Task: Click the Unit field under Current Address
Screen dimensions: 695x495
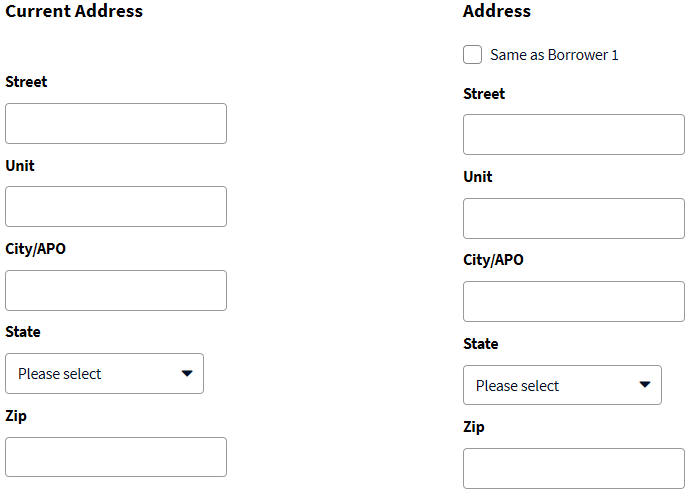Action: point(116,207)
